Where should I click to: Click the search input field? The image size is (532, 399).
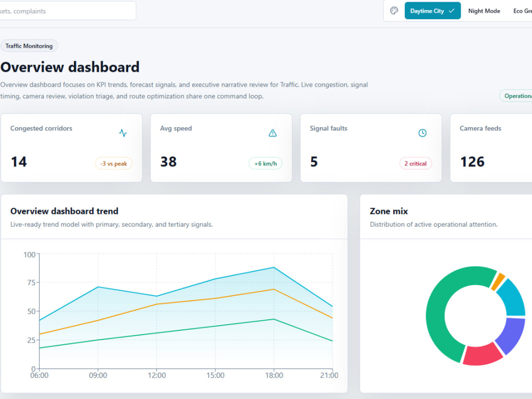pyautogui.click(x=67, y=11)
